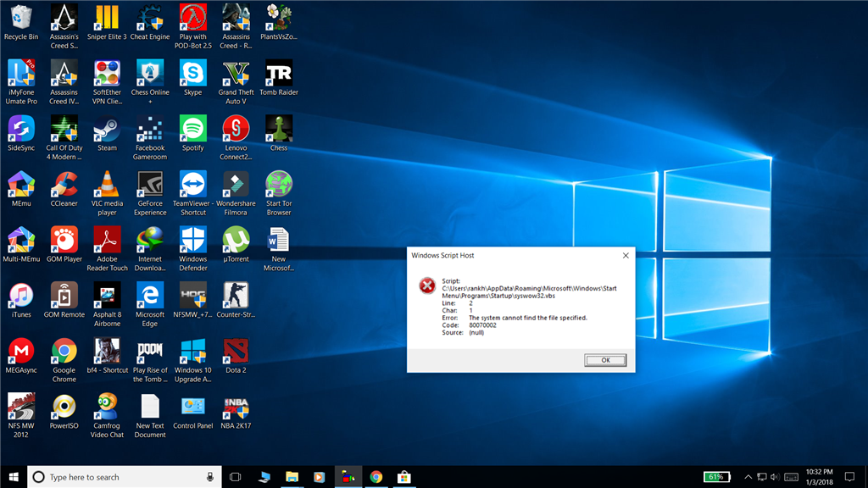The width and height of the screenshot is (868, 488).
Task: Select the SideSync desktop icon
Action: tap(21, 133)
